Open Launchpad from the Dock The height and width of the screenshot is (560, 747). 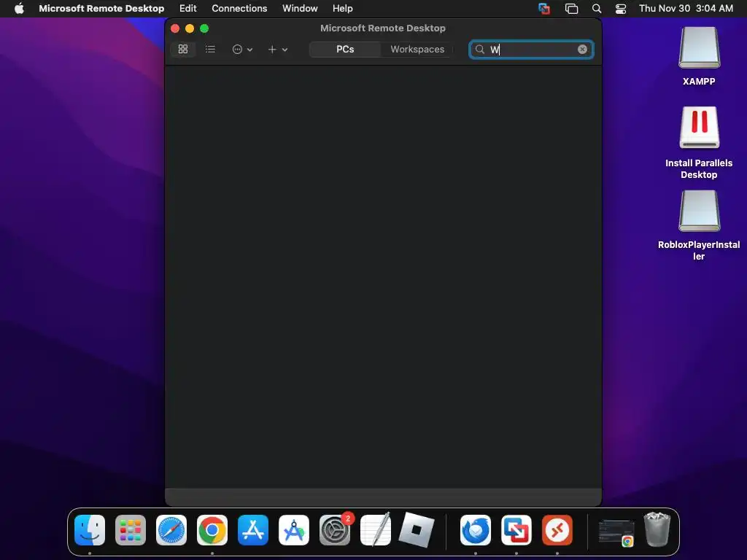(x=131, y=530)
